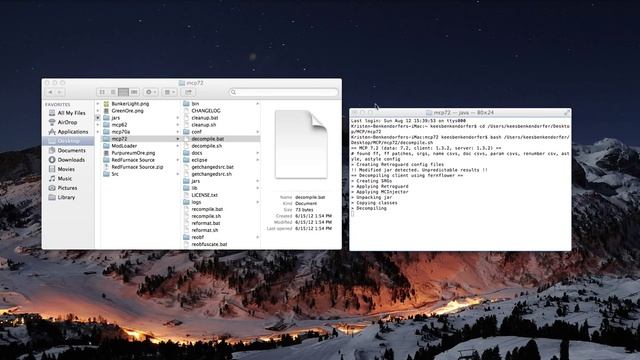The height and width of the screenshot is (360, 640).
Task: Open the Arrange items dropdown in Finder
Action: point(169,92)
